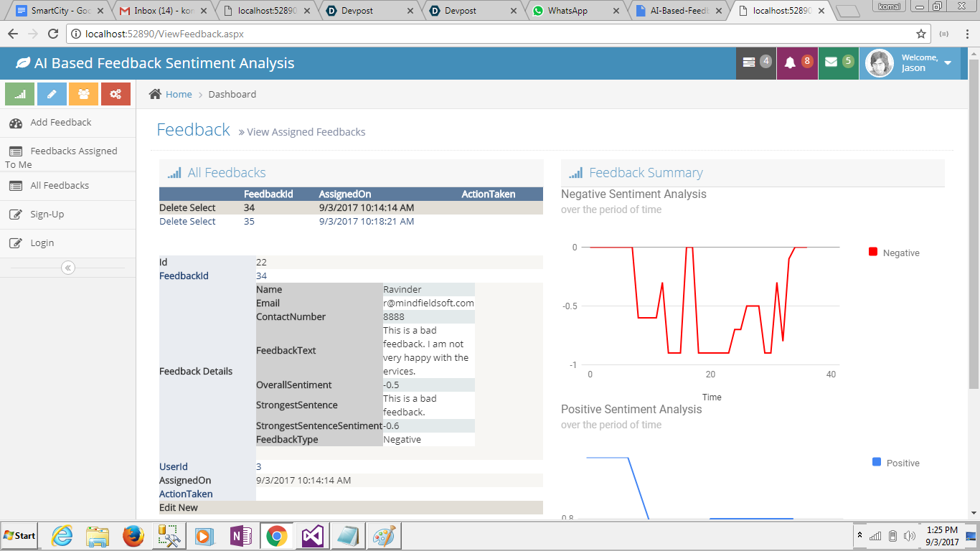The width and height of the screenshot is (980, 551).
Task: Click the Home house icon in breadcrumb
Action: pos(155,94)
